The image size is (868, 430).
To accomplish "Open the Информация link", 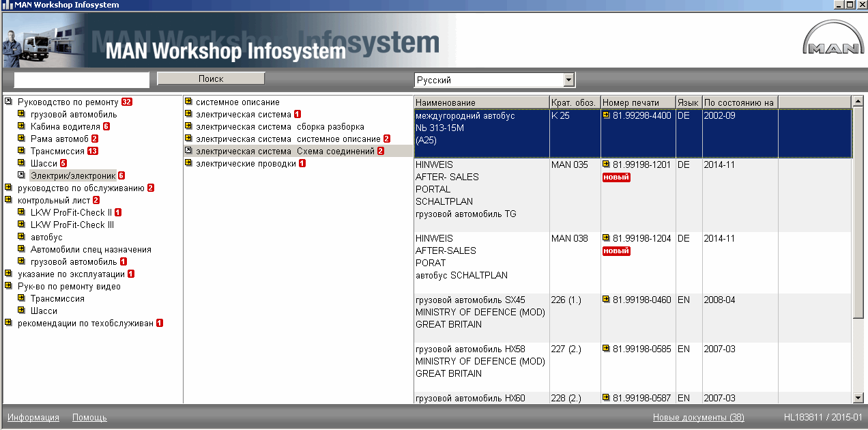I will click(33, 417).
